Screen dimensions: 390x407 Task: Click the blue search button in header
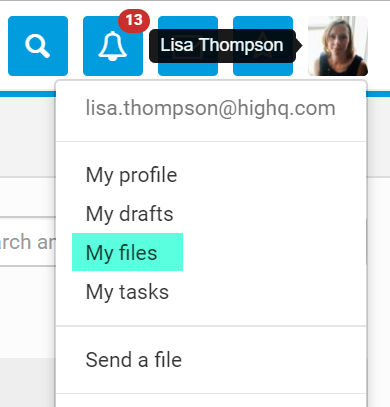click(x=38, y=46)
